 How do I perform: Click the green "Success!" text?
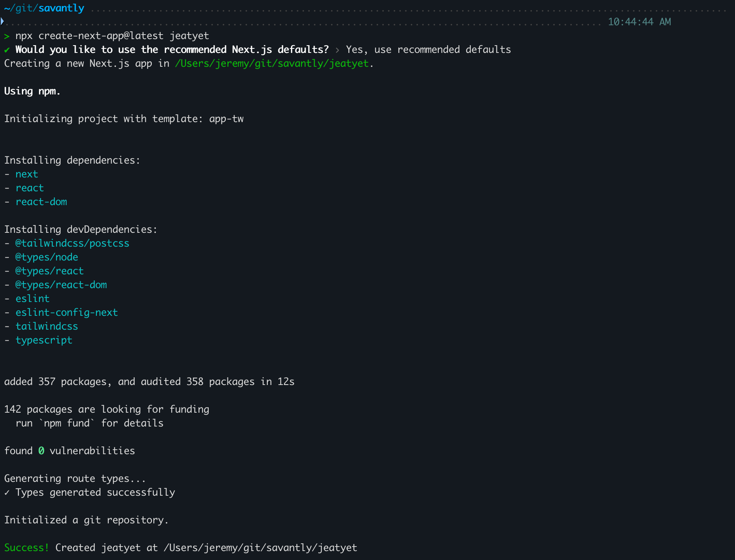click(26, 548)
